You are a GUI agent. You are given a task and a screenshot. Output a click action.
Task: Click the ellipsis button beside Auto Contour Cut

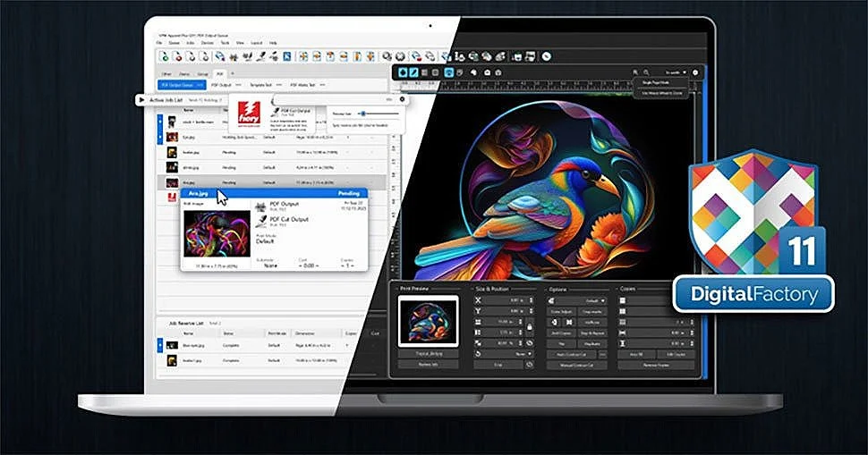(x=603, y=354)
